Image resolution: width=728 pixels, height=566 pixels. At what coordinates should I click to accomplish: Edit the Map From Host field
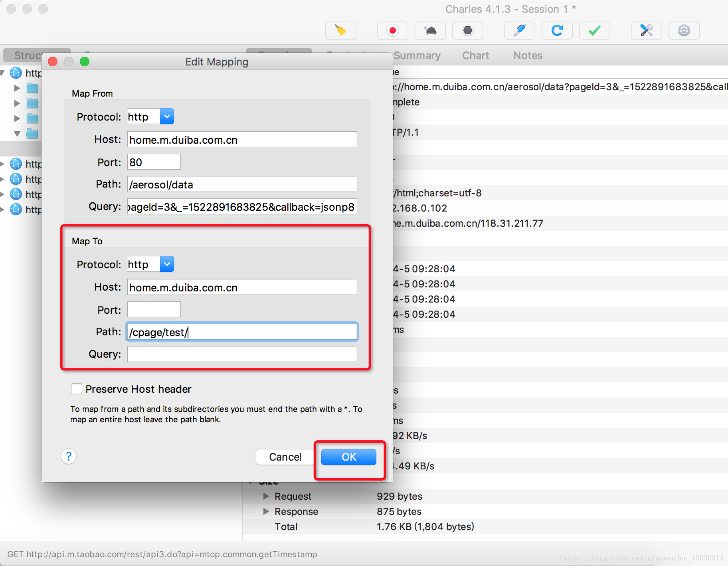(x=242, y=140)
